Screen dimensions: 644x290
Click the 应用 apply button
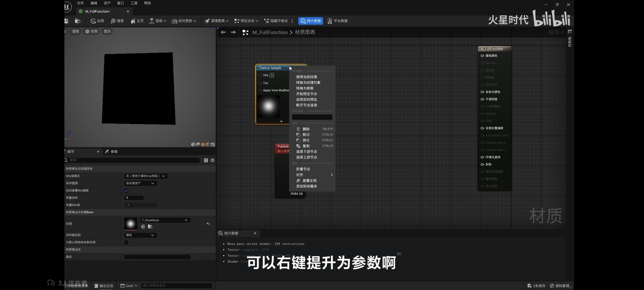point(97,21)
